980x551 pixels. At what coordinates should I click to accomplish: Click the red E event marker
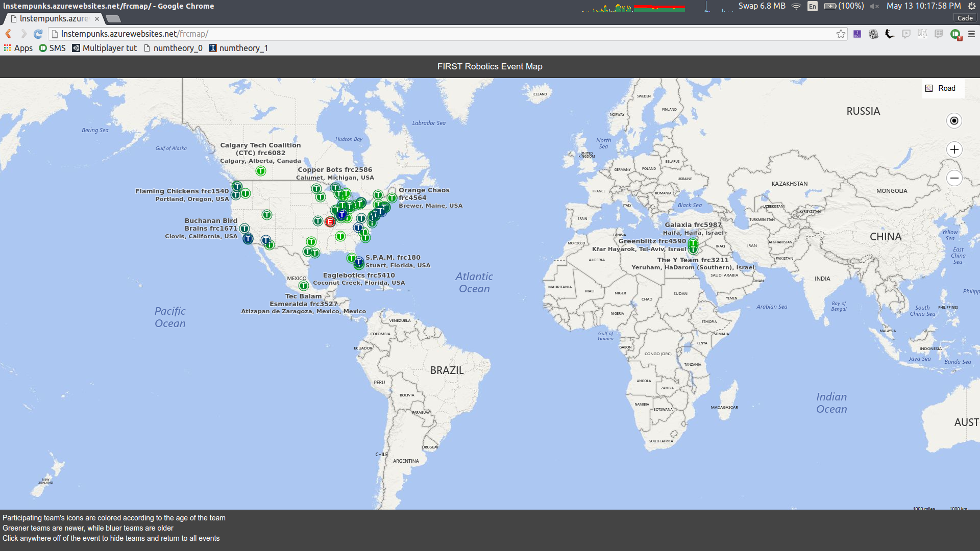[x=330, y=222]
